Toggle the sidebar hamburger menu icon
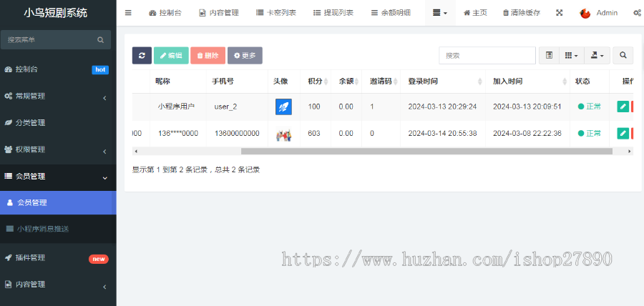This screenshot has height=306, width=644. point(128,13)
